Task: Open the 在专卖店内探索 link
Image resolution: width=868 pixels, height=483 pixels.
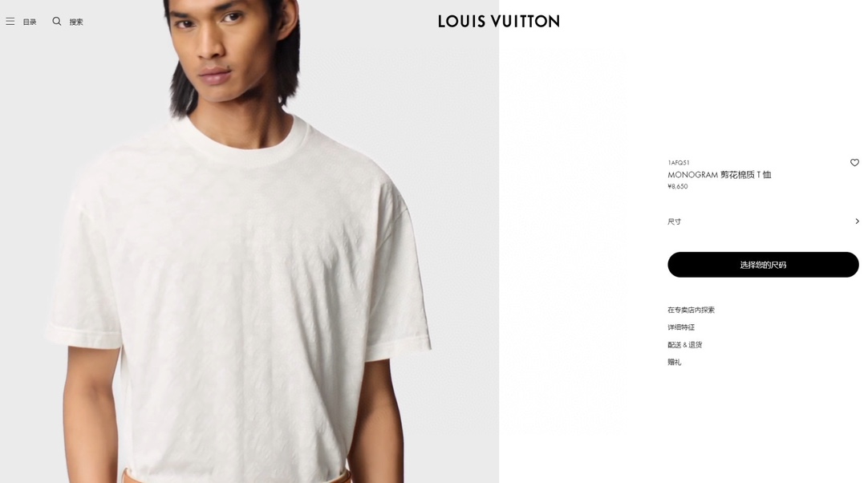Action: pos(691,310)
